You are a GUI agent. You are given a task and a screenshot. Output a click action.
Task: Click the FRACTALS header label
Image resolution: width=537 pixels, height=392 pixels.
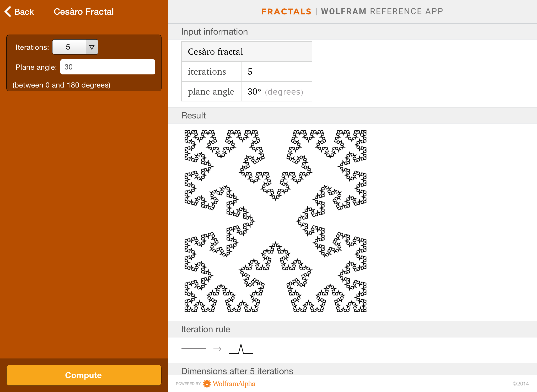pyautogui.click(x=286, y=12)
